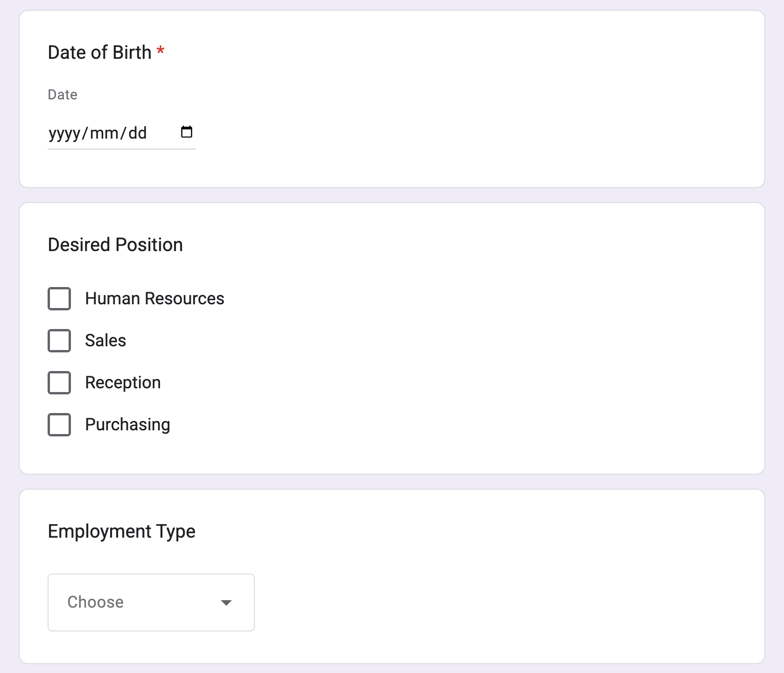Image resolution: width=784 pixels, height=673 pixels.
Task: Click the Purchasing option label
Action: (x=127, y=425)
